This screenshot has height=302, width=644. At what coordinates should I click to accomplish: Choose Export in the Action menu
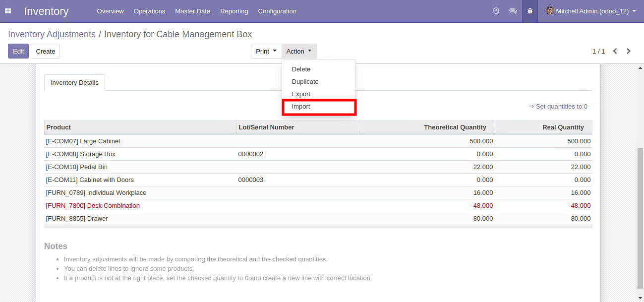pyautogui.click(x=301, y=94)
